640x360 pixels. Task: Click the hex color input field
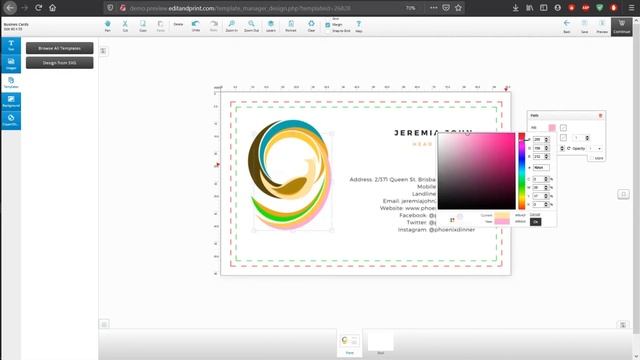tap(541, 167)
